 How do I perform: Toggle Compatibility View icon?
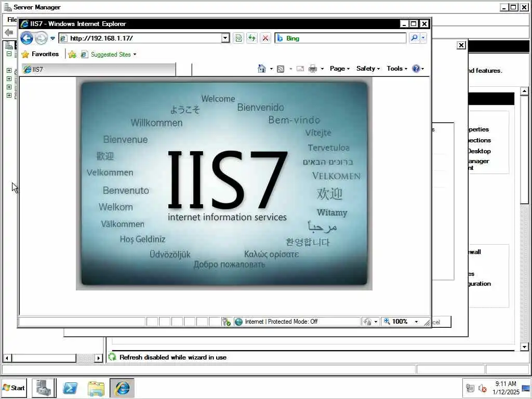[238, 38]
